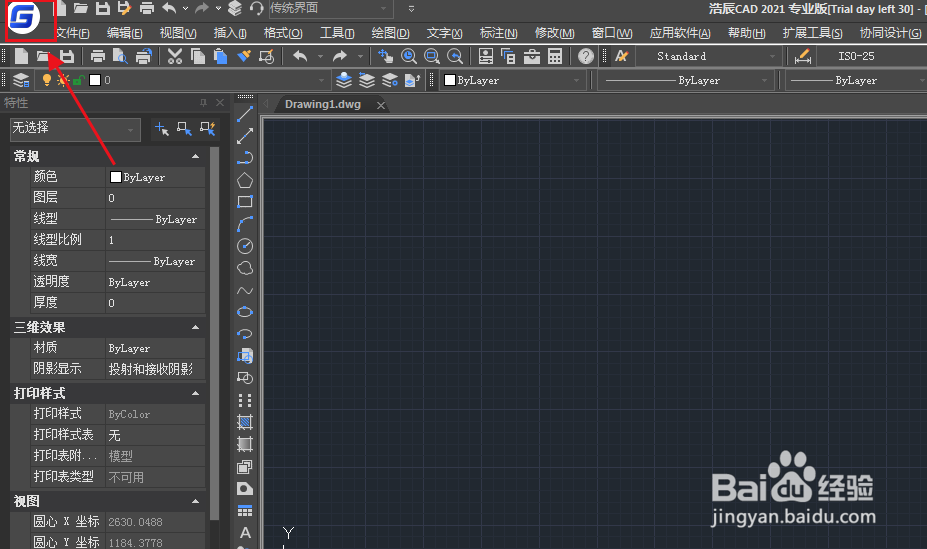Activate the Zoom Window tool
The width and height of the screenshot is (927, 549).
(x=432, y=56)
